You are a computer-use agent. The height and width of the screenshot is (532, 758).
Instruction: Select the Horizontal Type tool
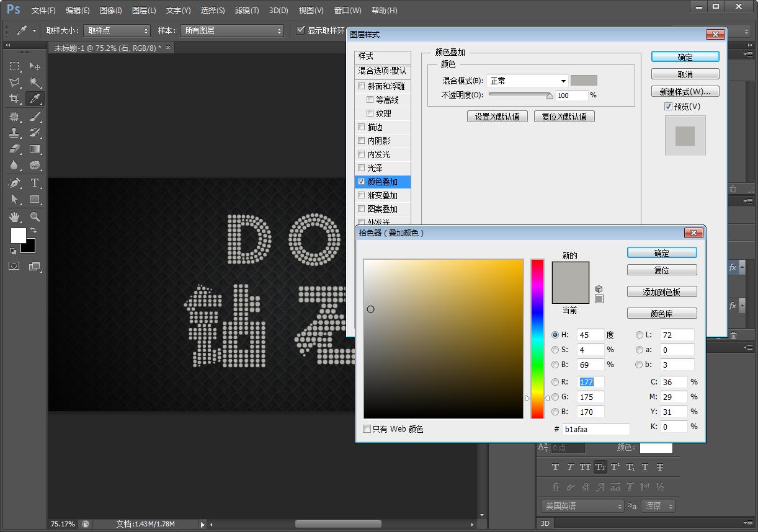(35, 182)
